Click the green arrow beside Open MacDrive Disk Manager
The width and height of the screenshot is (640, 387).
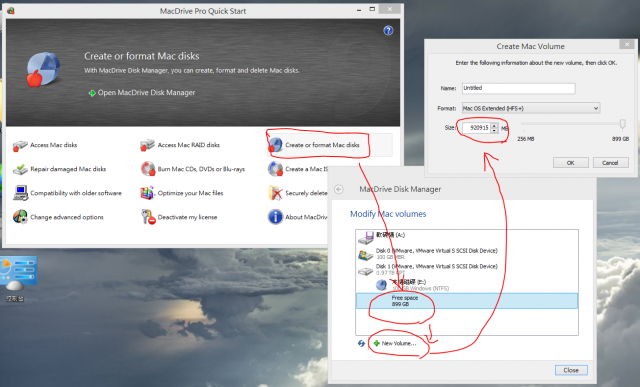click(x=92, y=93)
